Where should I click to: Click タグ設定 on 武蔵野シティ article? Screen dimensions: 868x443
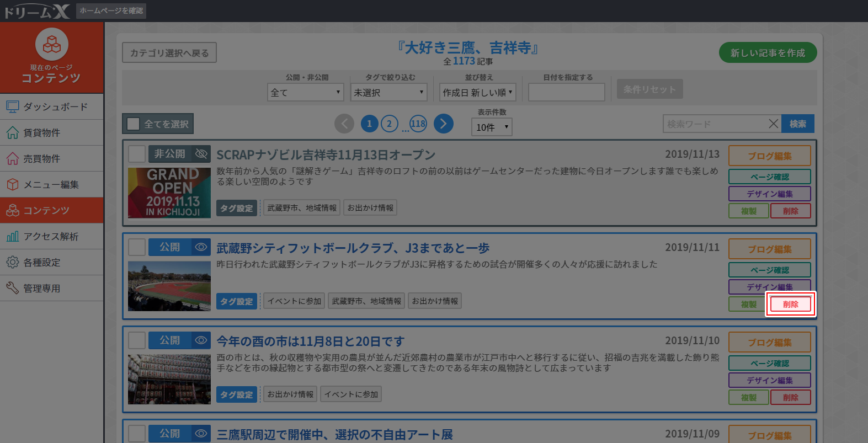pyautogui.click(x=237, y=301)
